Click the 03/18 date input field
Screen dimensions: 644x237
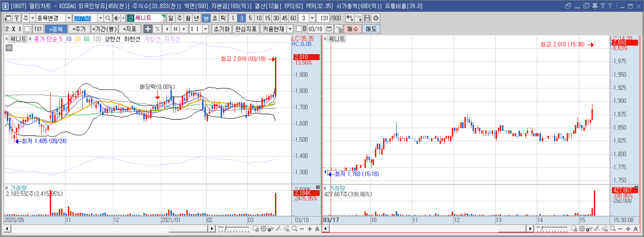[x=315, y=29]
